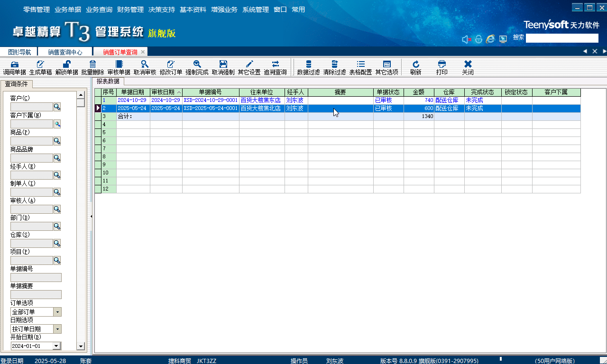
Task: Click the 审核单据 toolbar icon
Action: pos(119,64)
